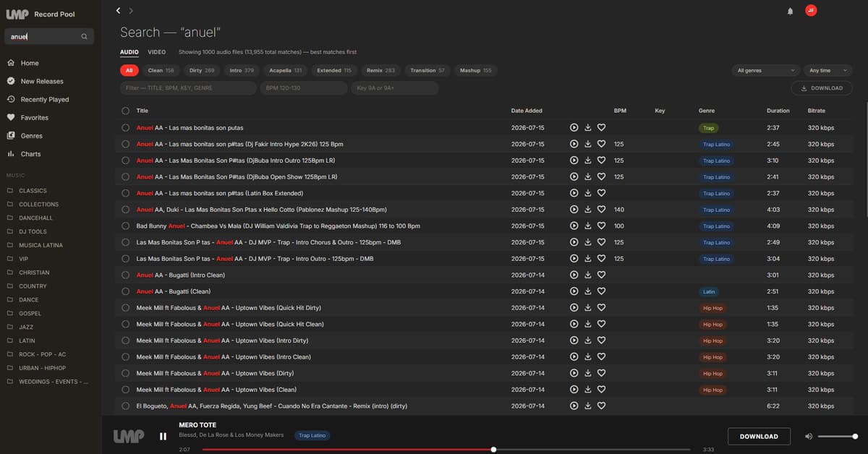
Task: Download the Intro Chorus & Outro DMB track
Action: click(x=588, y=242)
